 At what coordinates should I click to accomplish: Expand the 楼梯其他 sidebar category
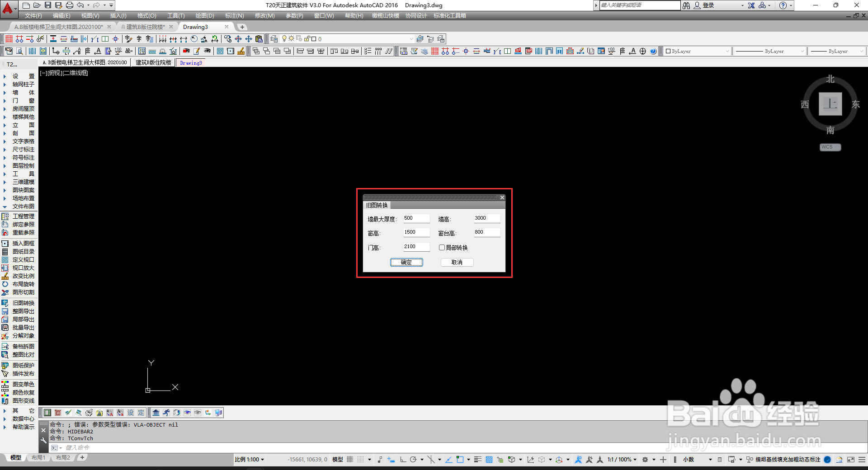point(19,117)
